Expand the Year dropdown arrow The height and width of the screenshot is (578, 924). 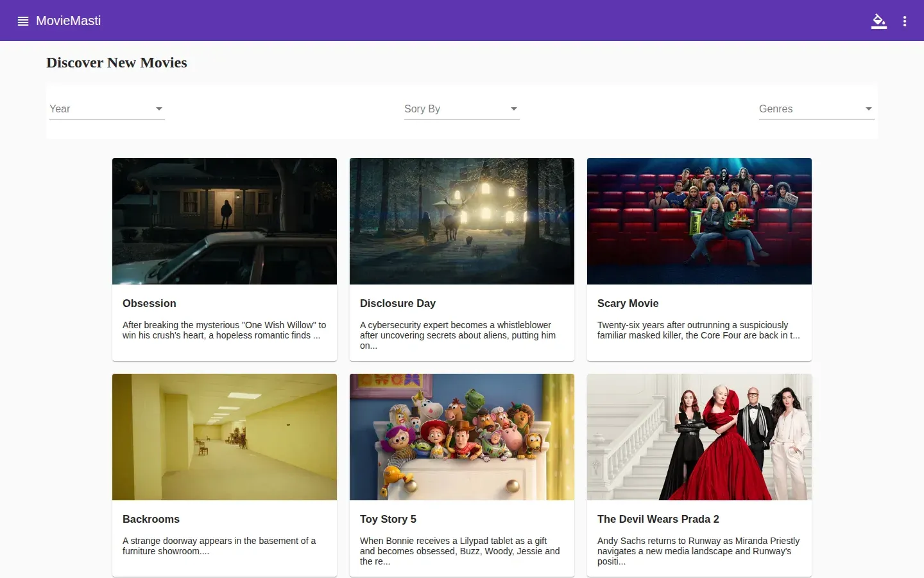[159, 109]
